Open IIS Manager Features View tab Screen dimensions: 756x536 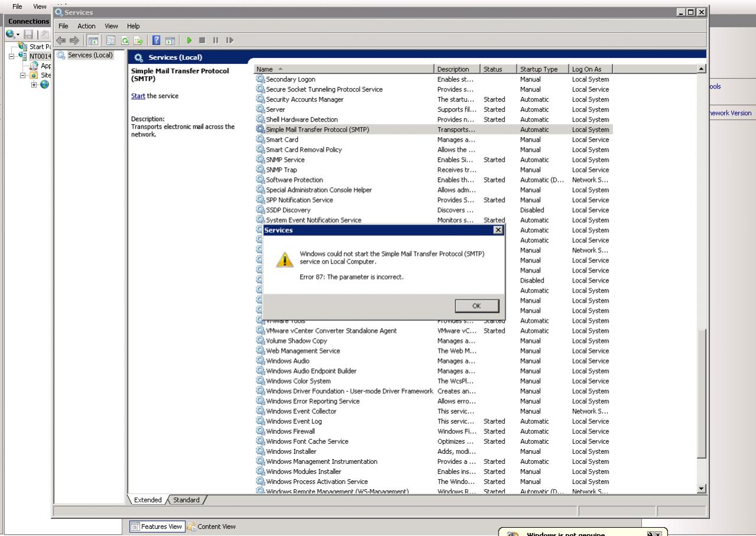pyautogui.click(x=157, y=527)
